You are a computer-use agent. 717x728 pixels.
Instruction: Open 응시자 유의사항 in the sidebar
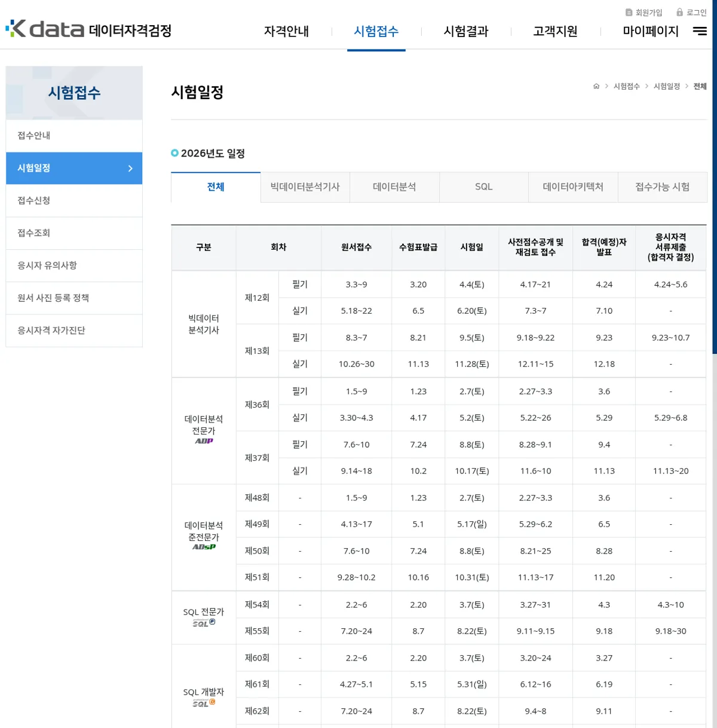pyautogui.click(x=74, y=265)
